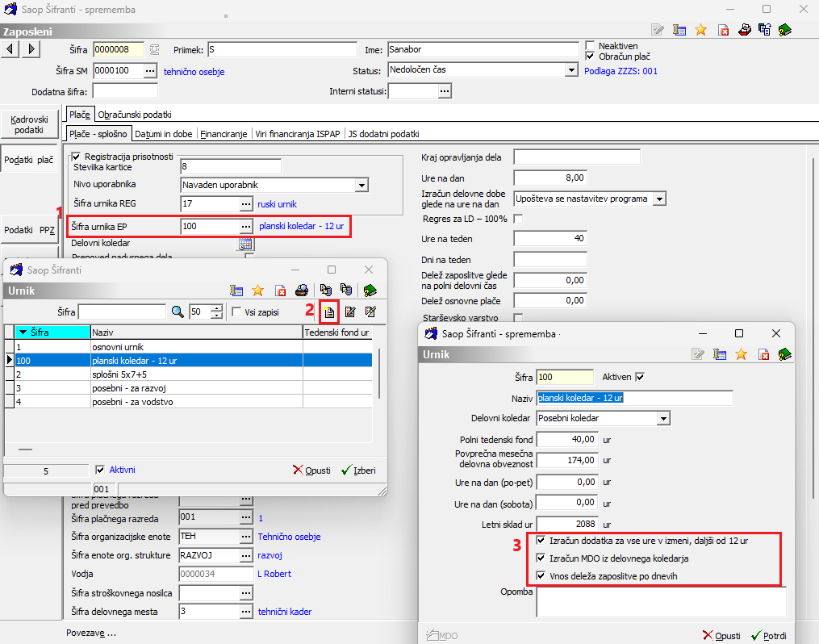Sort Urnik list by Šifra column header
This screenshot has width=819, height=644.
click(x=52, y=332)
